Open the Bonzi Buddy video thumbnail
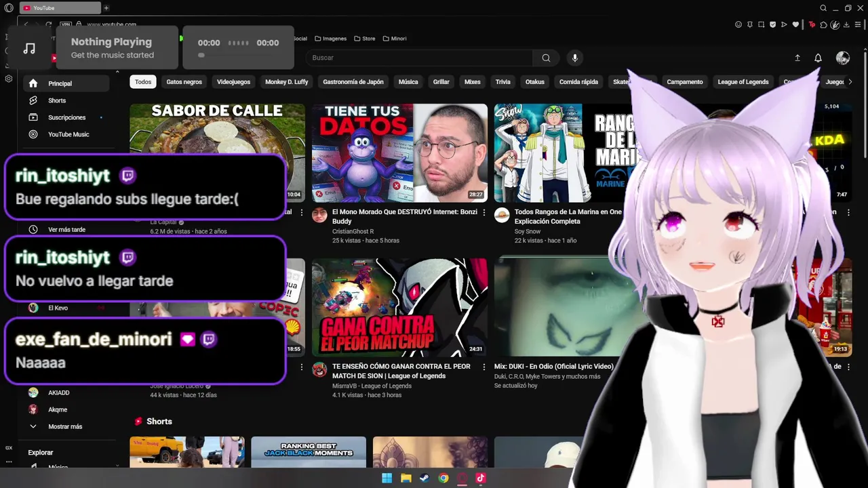Image resolution: width=868 pixels, height=488 pixels. [x=399, y=153]
